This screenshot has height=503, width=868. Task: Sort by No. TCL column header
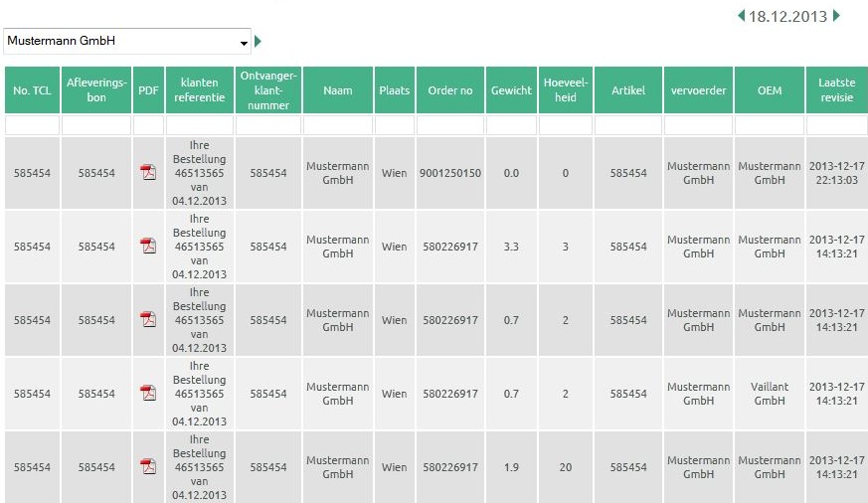click(33, 90)
